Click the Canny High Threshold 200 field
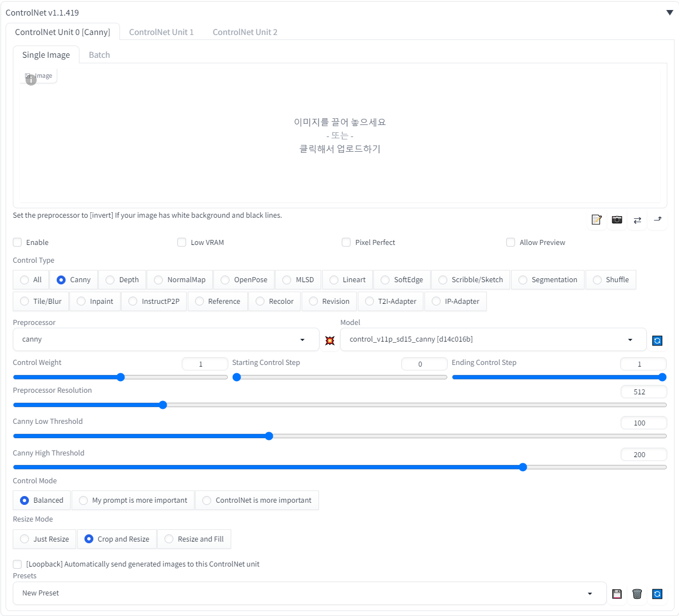This screenshot has height=616, width=679. tap(643, 454)
